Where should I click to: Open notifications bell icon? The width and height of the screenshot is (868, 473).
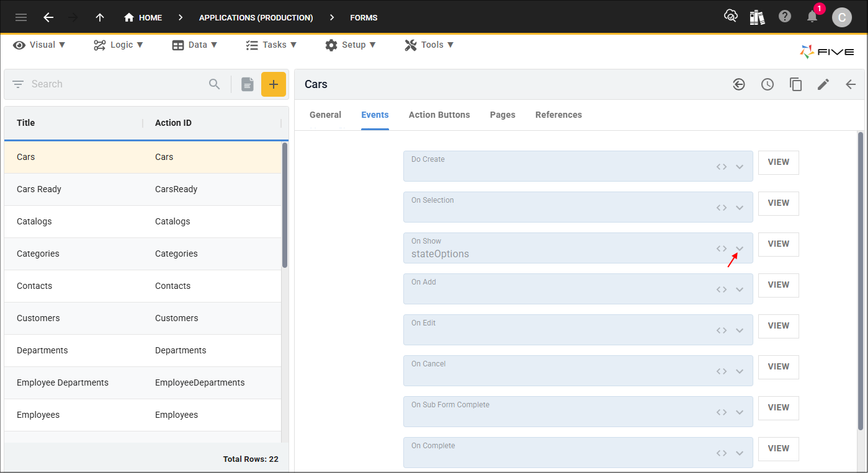[x=812, y=17]
